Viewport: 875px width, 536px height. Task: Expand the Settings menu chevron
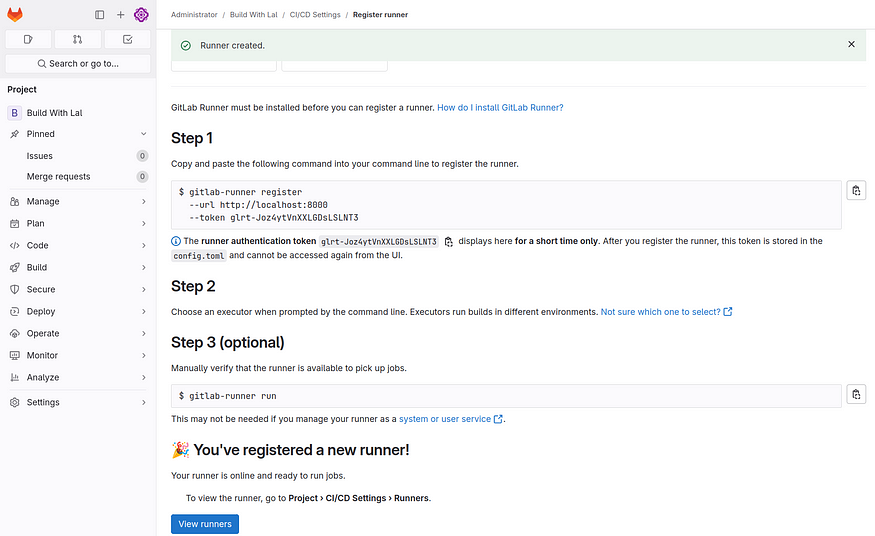[143, 403]
